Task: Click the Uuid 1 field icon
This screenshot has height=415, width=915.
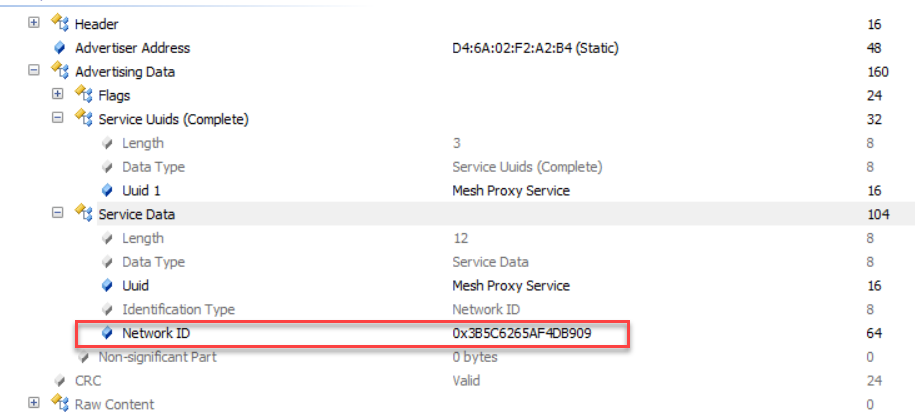Action: coord(106,191)
